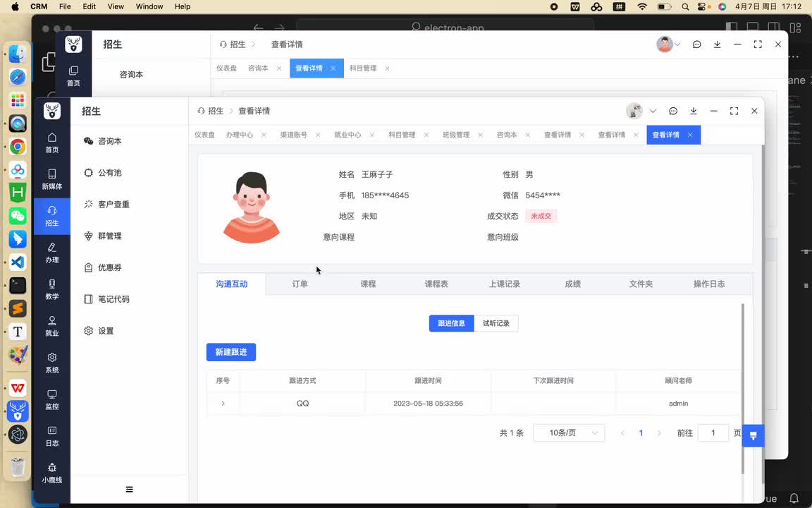Open the 10条/页 page size dropdown
812x508 pixels.
(x=569, y=433)
